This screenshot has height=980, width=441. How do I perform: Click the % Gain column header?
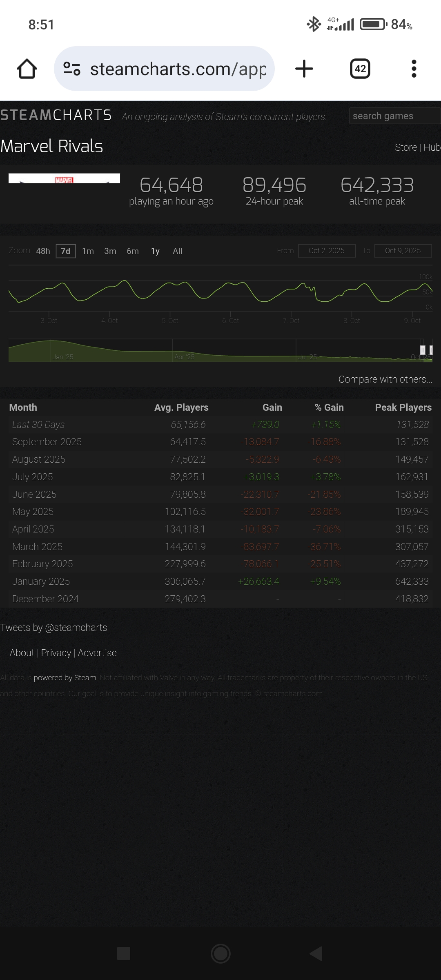(x=329, y=408)
